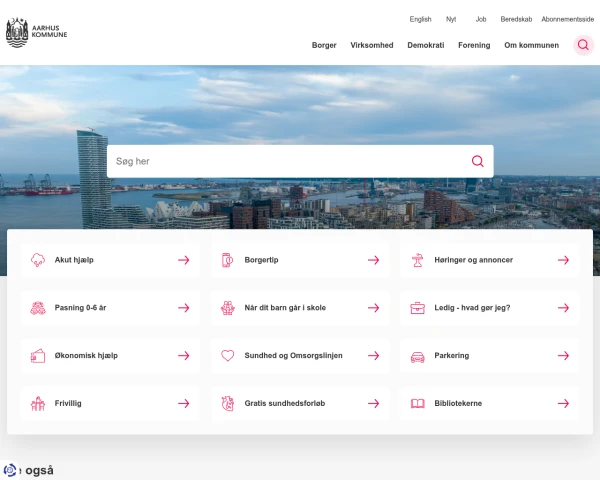Expand Om kommunen navigation menu
The width and height of the screenshot is (600, 480).
pyautogui.click(x=531, y=45)
